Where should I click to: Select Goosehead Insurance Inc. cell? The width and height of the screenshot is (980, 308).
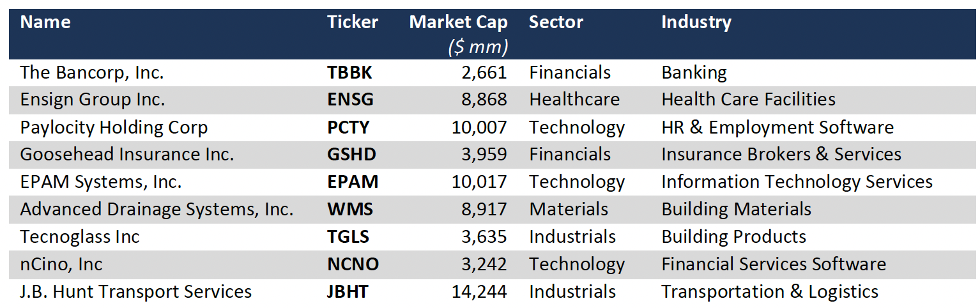pyautogui.click(x=127, y=155)
